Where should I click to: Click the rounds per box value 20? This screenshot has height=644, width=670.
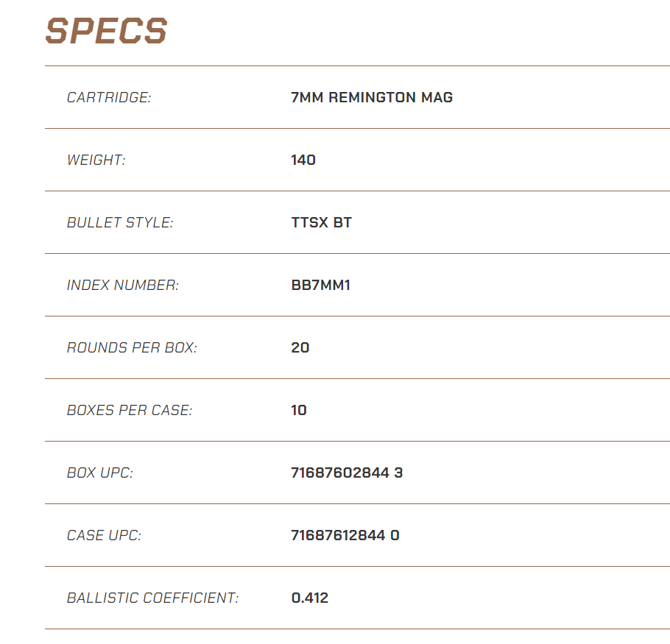click(x=300, y=347)
